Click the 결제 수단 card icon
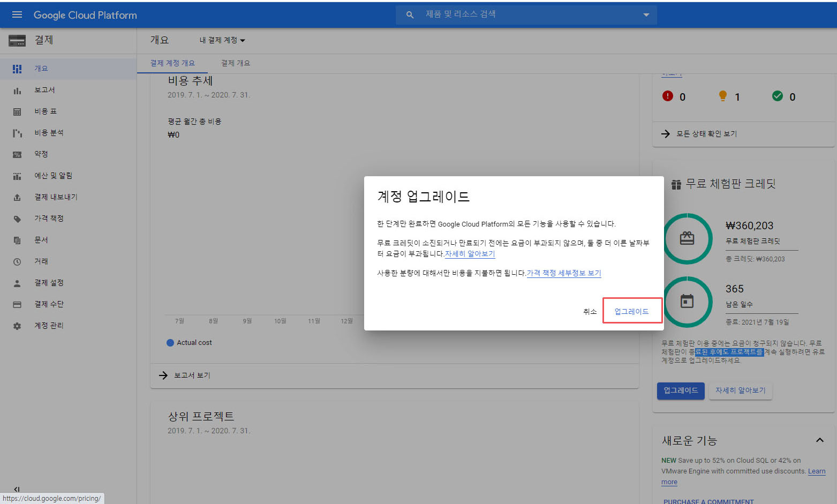The width and height of the screenshot is (837, 504). click(x=17, y=304)
